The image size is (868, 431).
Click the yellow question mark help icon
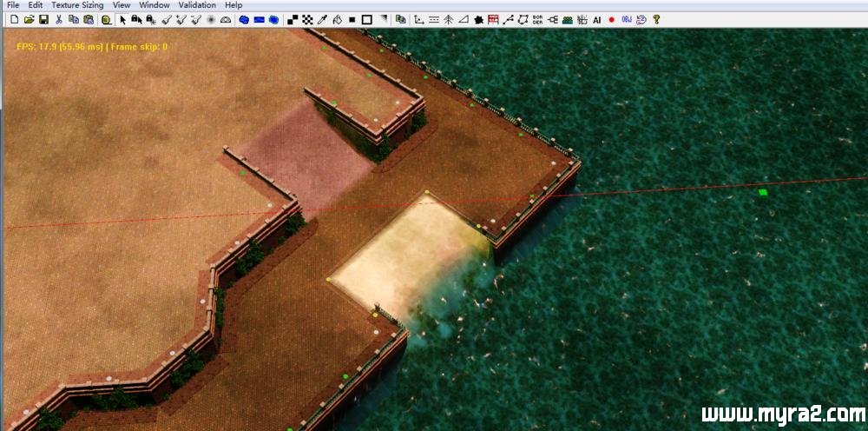point(656,19)
